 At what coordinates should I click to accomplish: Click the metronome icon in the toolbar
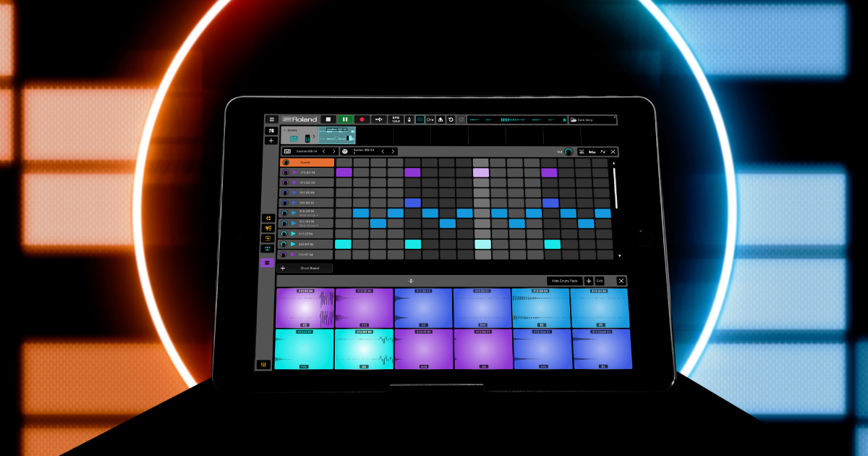(x=409, y=120)
